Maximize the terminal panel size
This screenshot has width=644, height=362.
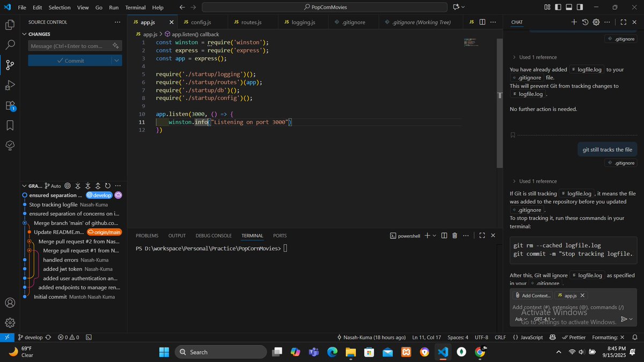click(482, 235)
